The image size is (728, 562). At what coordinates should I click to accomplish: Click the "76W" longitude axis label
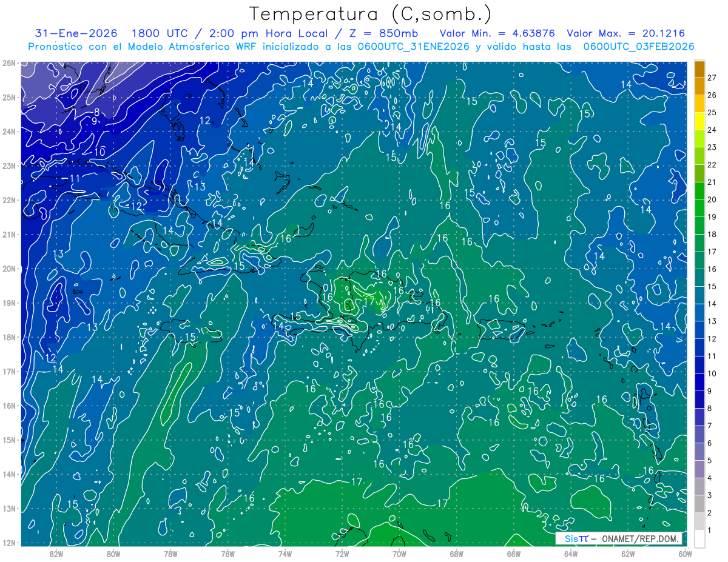point(227,553)
